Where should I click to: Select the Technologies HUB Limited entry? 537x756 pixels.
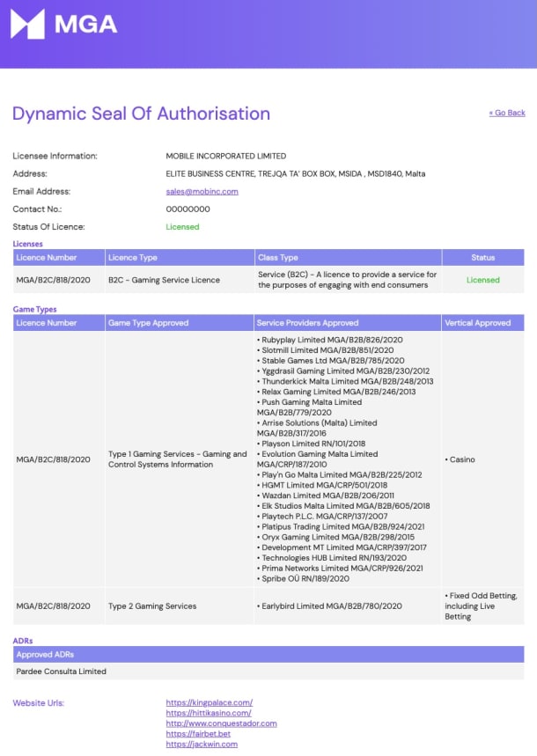332,558
